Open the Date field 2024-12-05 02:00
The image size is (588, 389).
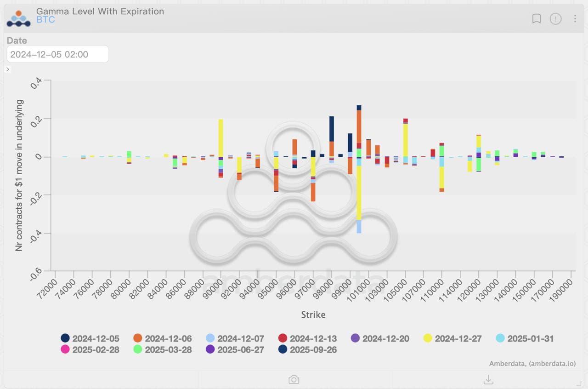[x=58, y=54]
